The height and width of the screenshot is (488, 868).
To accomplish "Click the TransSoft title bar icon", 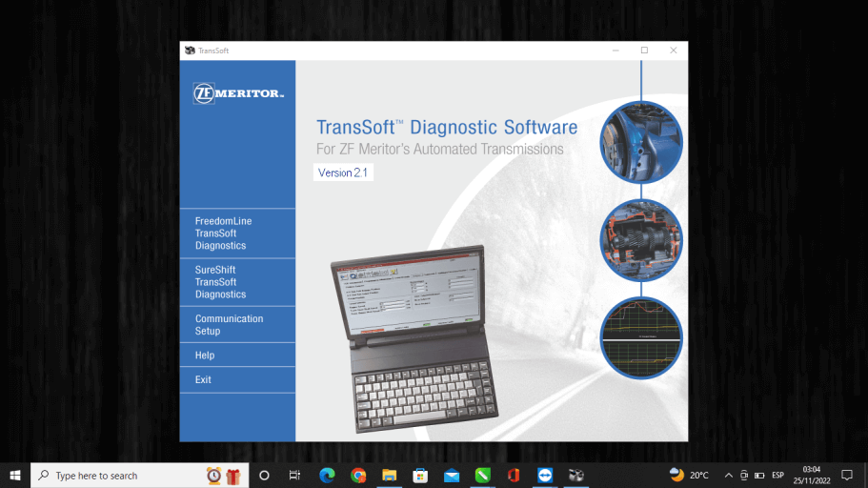I will point(191,51).
